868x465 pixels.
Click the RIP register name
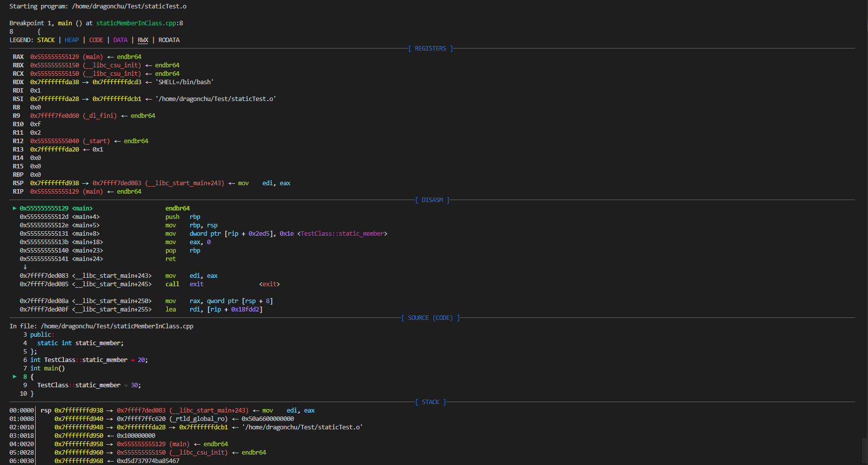tap(18, 192)
